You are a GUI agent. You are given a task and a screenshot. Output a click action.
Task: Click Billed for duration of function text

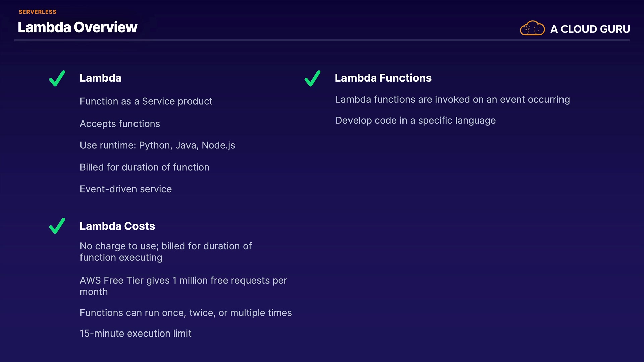point(144,167)
